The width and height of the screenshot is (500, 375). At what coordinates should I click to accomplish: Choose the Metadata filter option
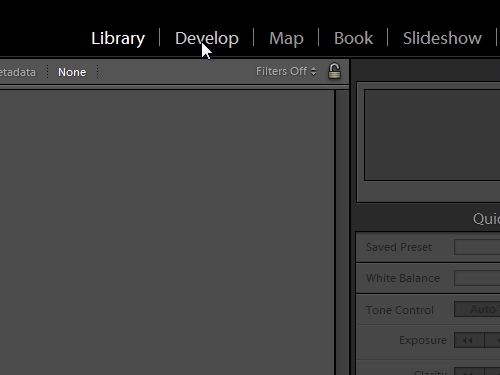18,72
